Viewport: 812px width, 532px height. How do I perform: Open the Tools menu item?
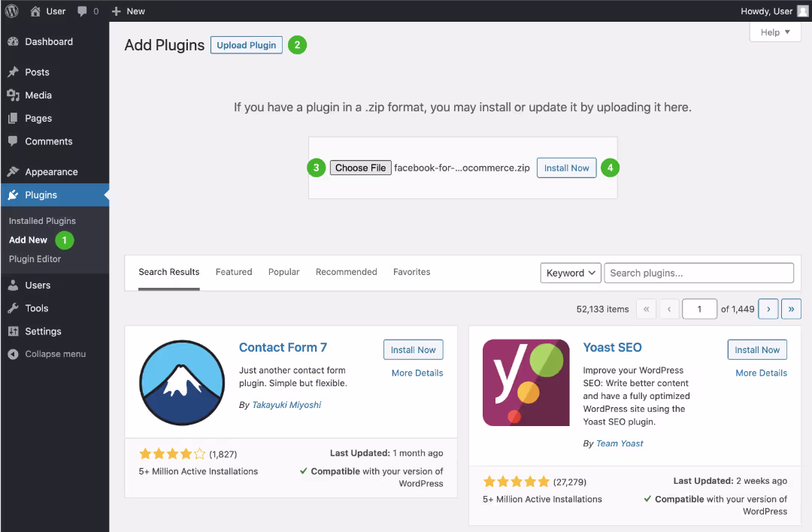click(54, 308)
